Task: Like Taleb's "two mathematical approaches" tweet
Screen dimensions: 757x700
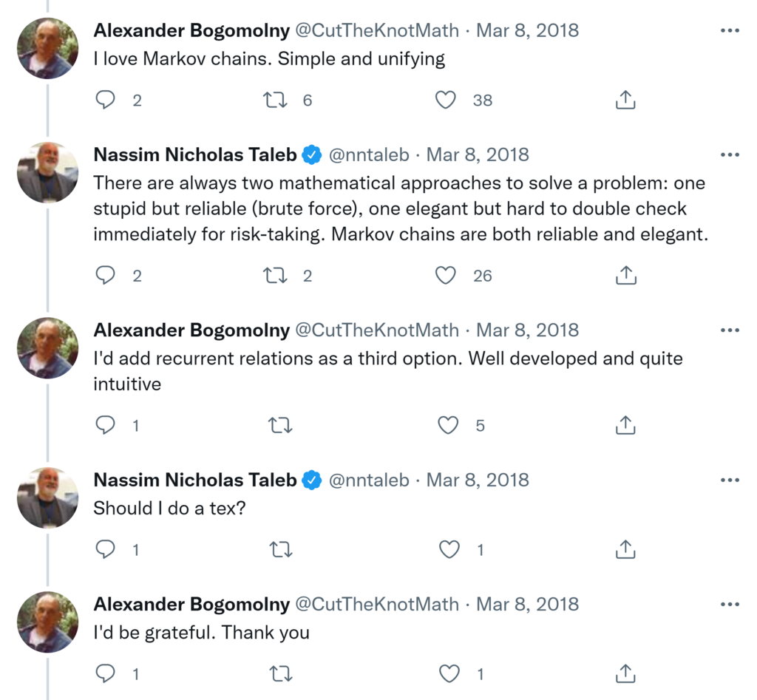Action: coord(445,276)
